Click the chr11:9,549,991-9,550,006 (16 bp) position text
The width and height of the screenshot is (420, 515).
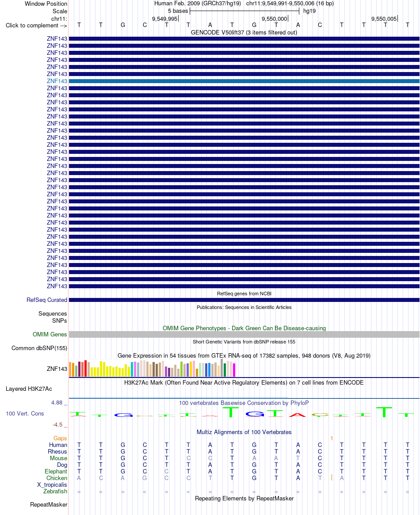point(290,4)
